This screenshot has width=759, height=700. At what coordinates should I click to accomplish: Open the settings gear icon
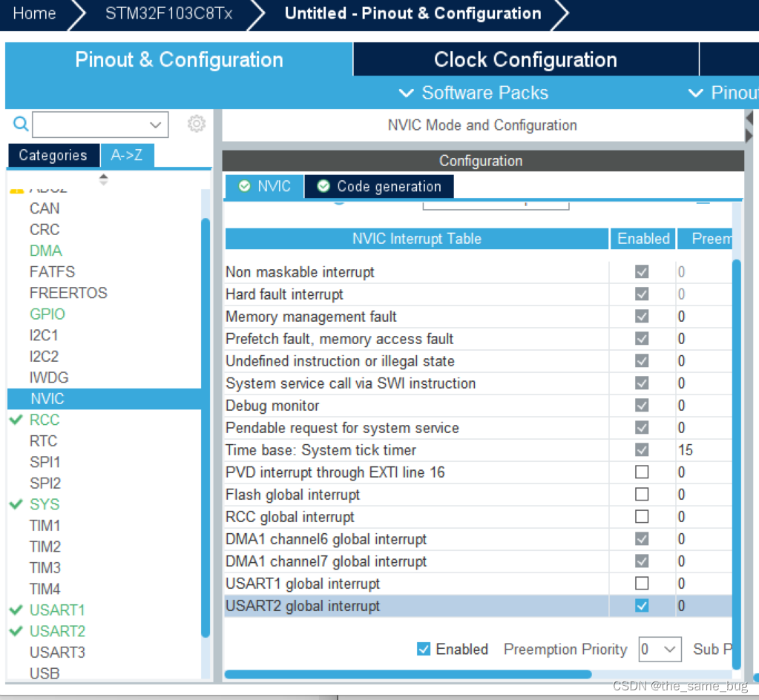196,124
